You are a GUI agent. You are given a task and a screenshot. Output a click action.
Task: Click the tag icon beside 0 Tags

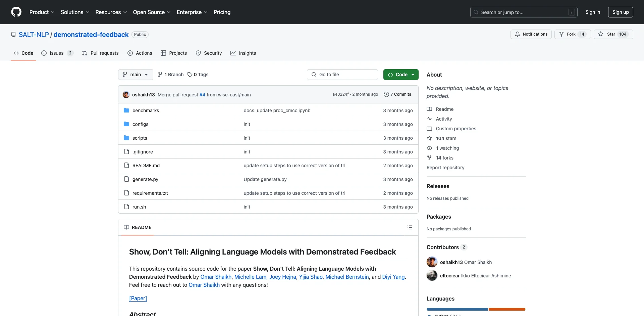click(190, 75)
